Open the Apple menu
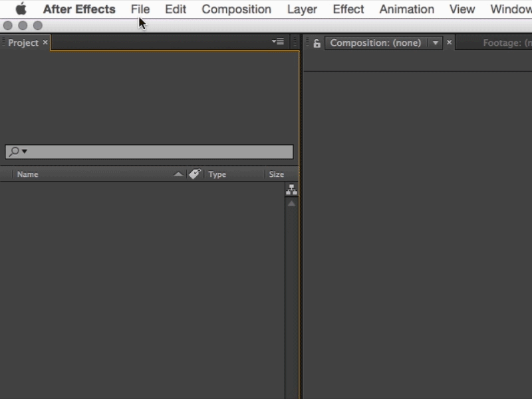This screenshot has height=399, width=532. pos(21,9)
